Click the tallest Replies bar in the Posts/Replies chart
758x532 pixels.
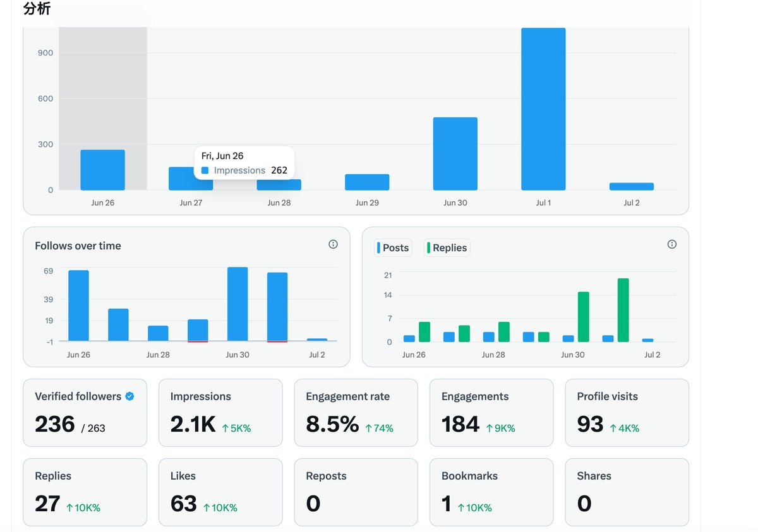click(x=623, y=310)
